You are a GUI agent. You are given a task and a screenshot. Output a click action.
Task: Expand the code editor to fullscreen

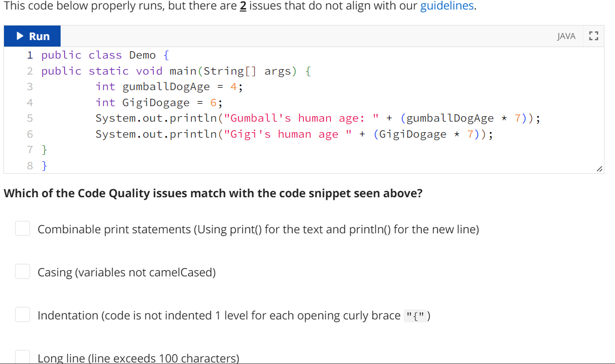click(594, 36)
